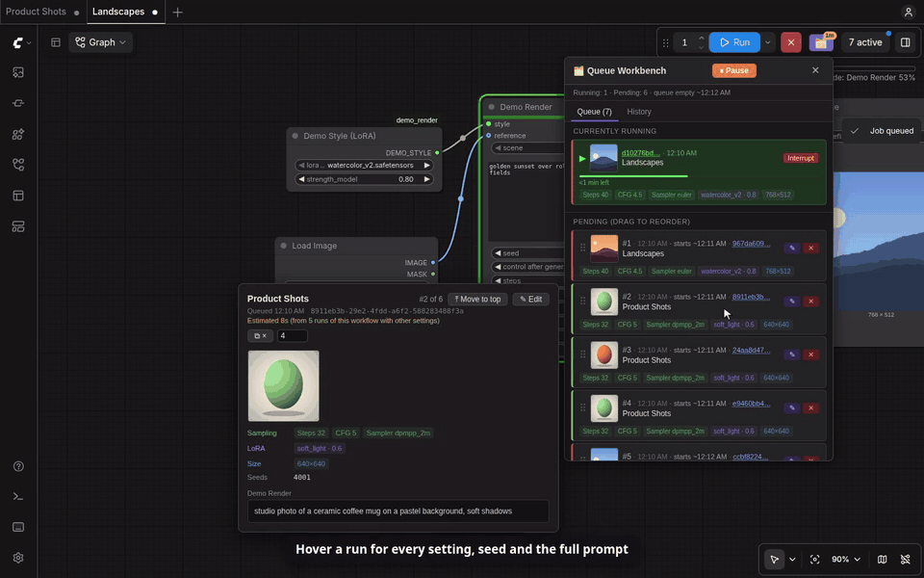Click the copies count field showing 4
Viewport: 924px width, 578px height.
(292, 335)
